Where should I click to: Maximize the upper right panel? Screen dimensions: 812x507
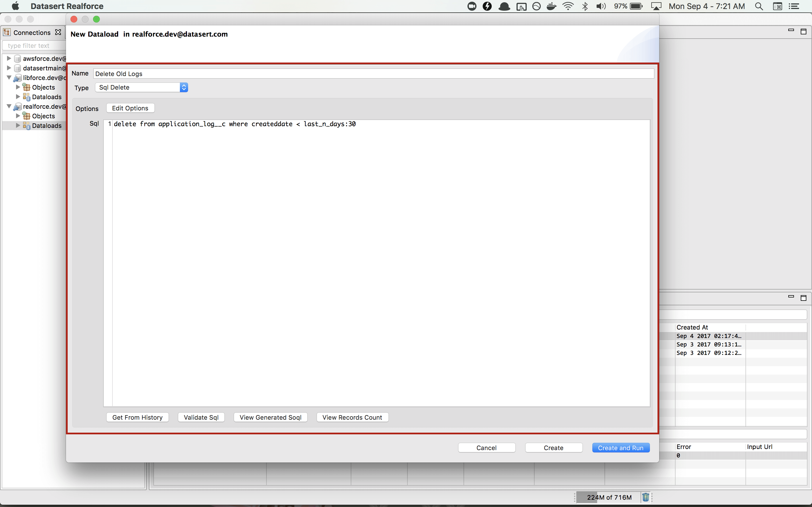803,32
